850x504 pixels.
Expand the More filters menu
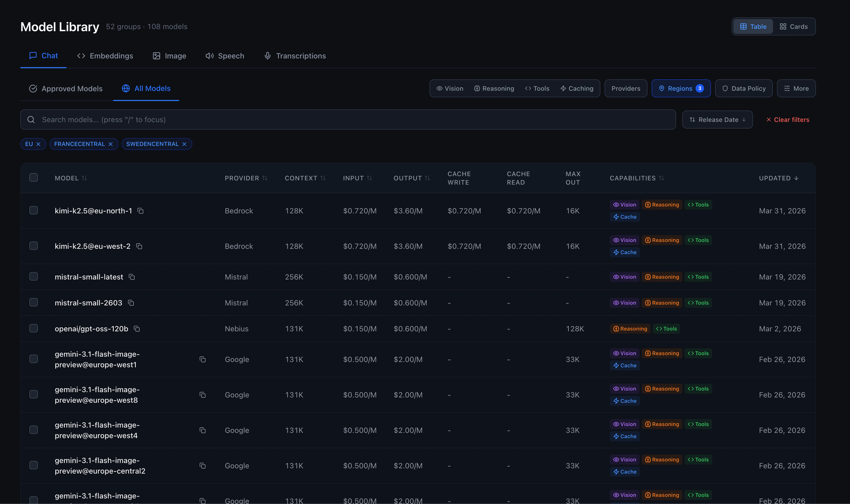[796, 88]
